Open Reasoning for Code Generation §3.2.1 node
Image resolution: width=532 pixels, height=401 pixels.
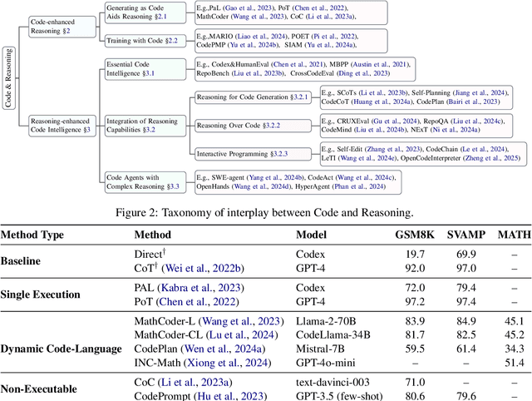pos(252,97)
